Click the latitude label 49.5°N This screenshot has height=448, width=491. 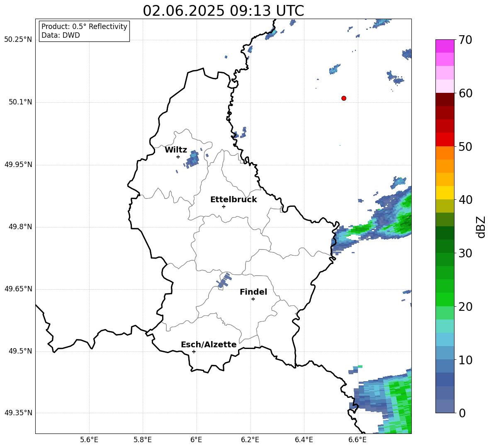click(x=20, y=351)
